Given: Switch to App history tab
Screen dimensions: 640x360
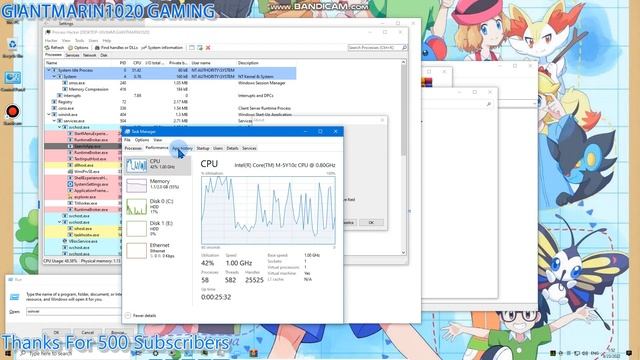Looking at the screenshot, I should point(182,148).
